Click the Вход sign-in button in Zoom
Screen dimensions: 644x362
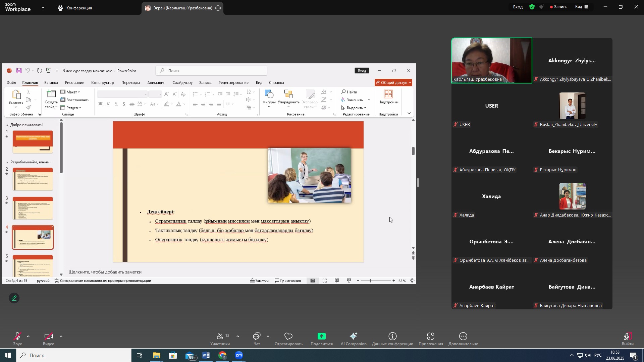(518, 7)
